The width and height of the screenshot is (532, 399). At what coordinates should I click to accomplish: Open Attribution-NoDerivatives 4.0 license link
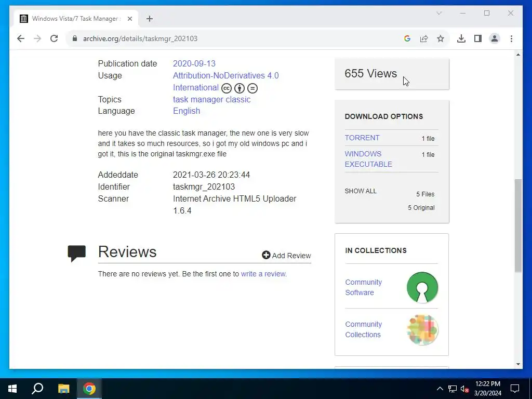(x=225, y=82)
